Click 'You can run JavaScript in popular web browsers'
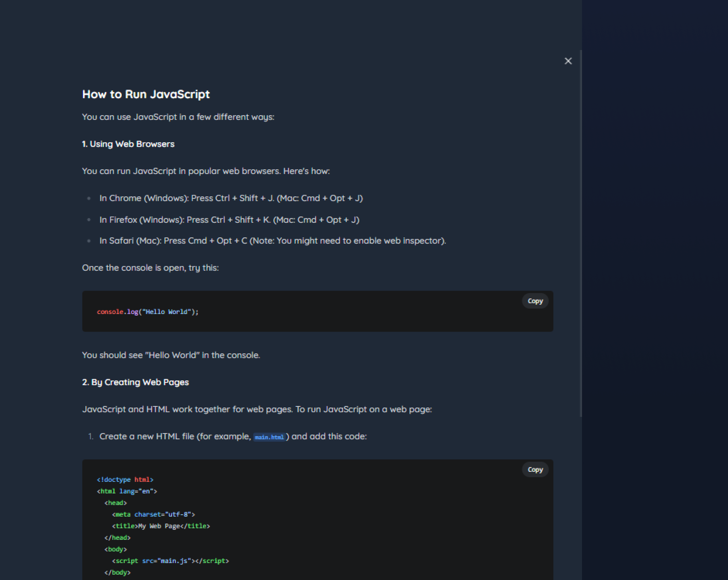The width and height of the screenshot is (728, 580). click(x=206, y=171)
